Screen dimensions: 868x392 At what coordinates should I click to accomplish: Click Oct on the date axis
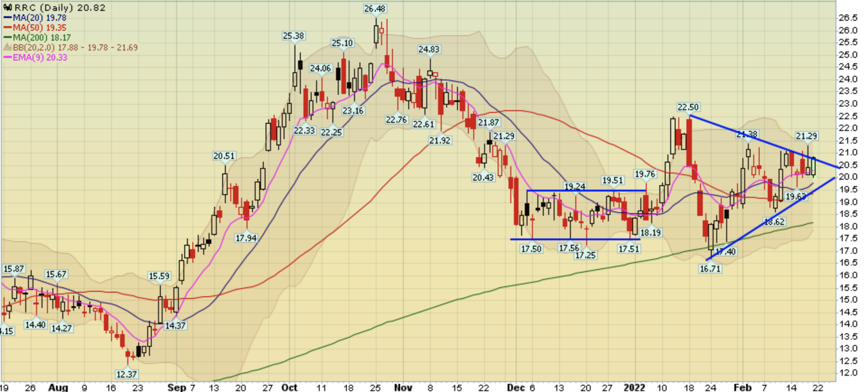click(289, 387)
